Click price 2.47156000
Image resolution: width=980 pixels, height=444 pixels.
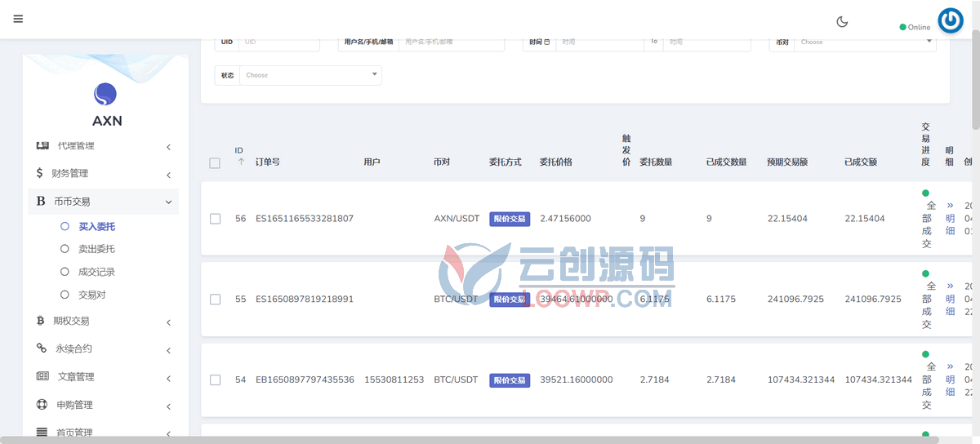(565, 219)
